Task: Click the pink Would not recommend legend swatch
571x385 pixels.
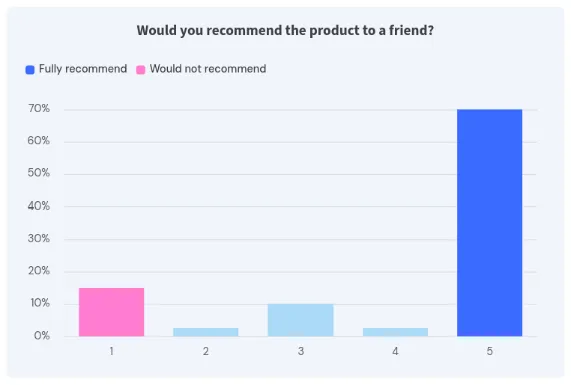Action: tap(141, 70)
